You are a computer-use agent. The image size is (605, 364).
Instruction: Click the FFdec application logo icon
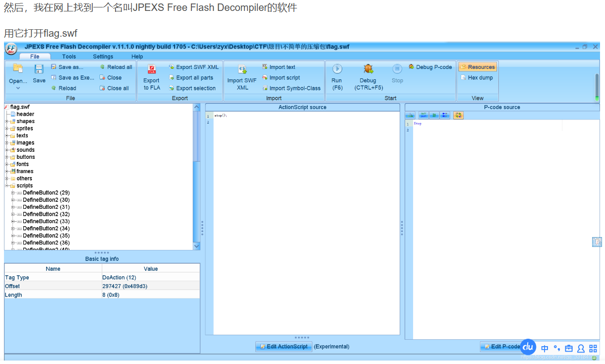11,49
